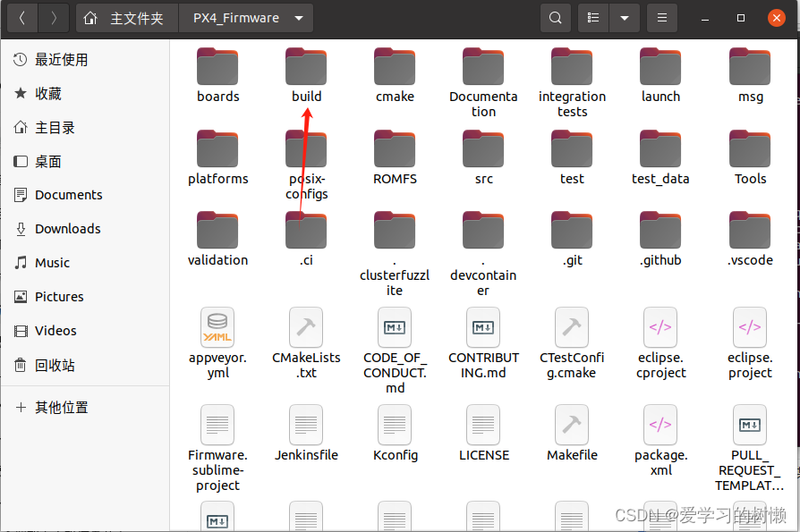Toggle the list view button
The image size is (800, 532).
592,18
